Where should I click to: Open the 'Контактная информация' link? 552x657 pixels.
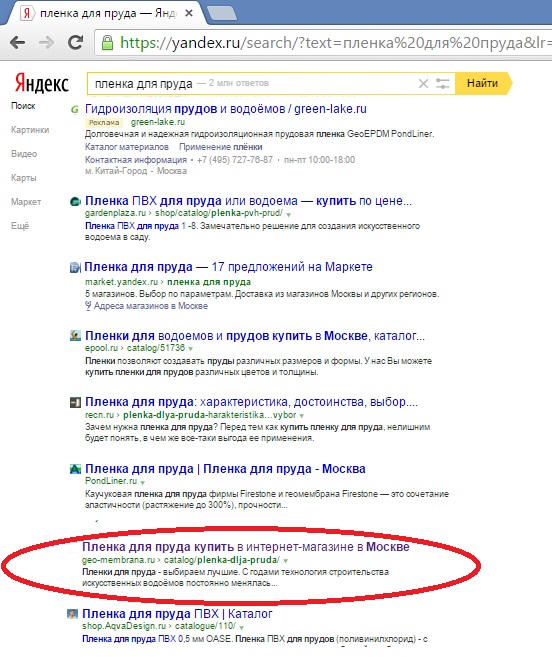(136, 160)
